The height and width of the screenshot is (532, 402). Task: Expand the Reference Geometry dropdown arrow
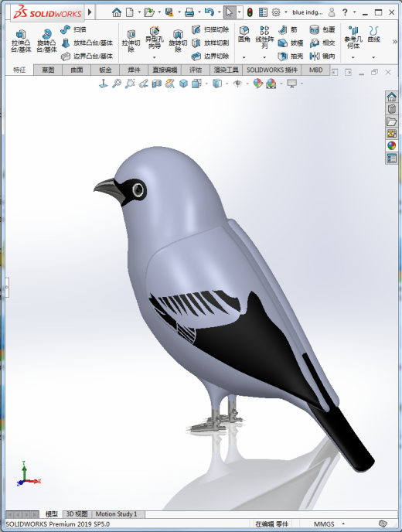click(353, 57)
